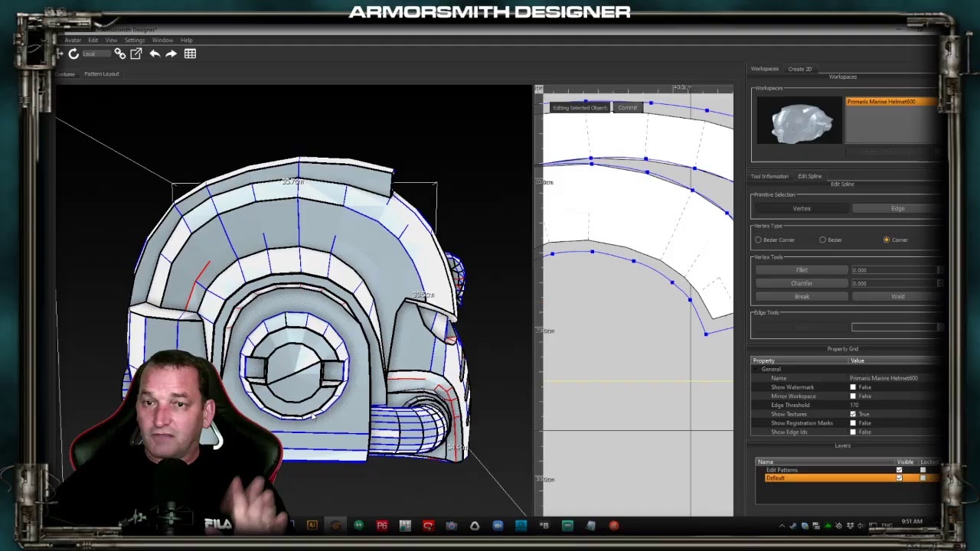Open Adobe Illustrator from the taskbar
Screen dimensions: 980x551
click(x=312, y=526)
